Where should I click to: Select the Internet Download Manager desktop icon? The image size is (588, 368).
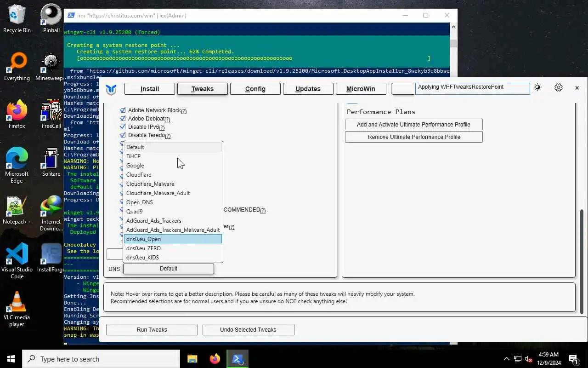(51, 213)
